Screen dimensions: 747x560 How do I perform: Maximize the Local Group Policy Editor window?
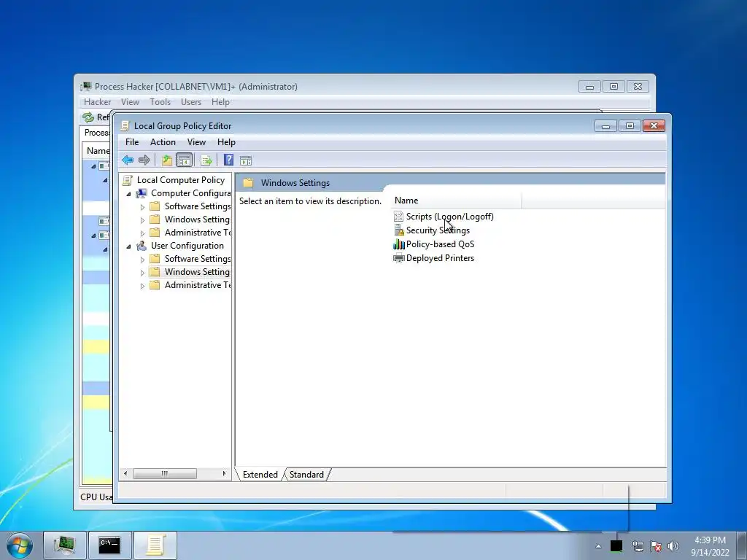click(630, 126)
